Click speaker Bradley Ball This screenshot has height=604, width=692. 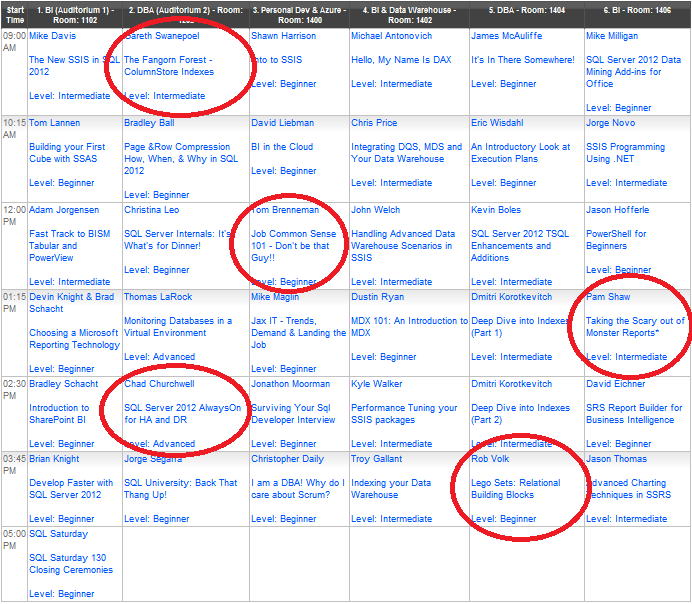(x=149, y=123)
